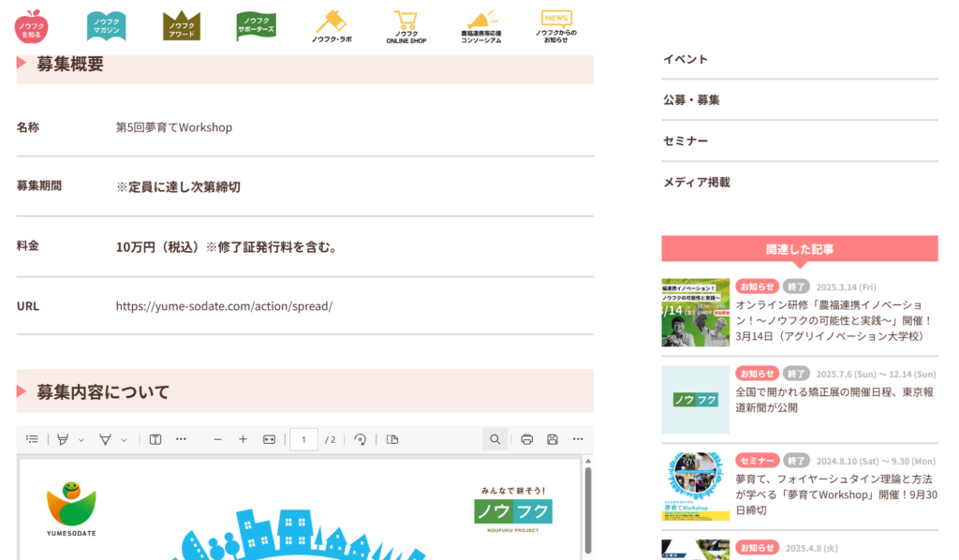The height and width of the screenshot is (560, 959).
Task: Click the ノウフクマガジン book icon
Action: (x=106, y=26)
